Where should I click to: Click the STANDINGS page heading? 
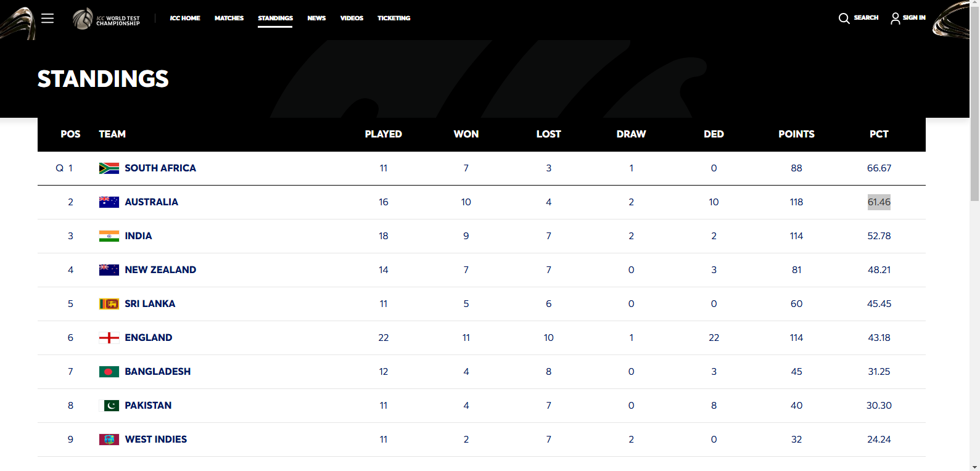[x=103, y=79]
